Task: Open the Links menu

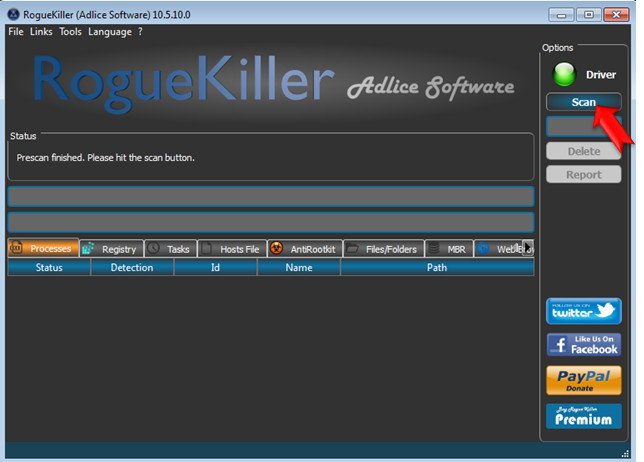Action: coord(41,32)
